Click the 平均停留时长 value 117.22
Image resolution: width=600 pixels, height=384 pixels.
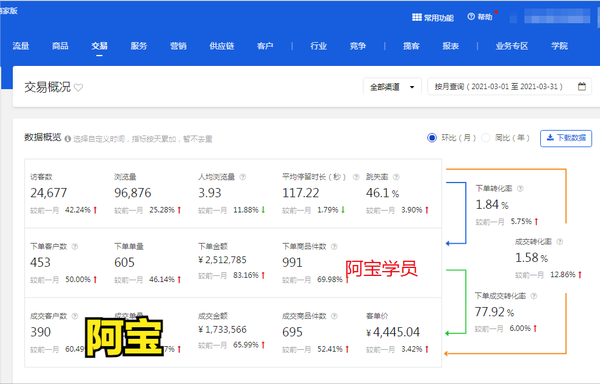[x=301, y=193]
